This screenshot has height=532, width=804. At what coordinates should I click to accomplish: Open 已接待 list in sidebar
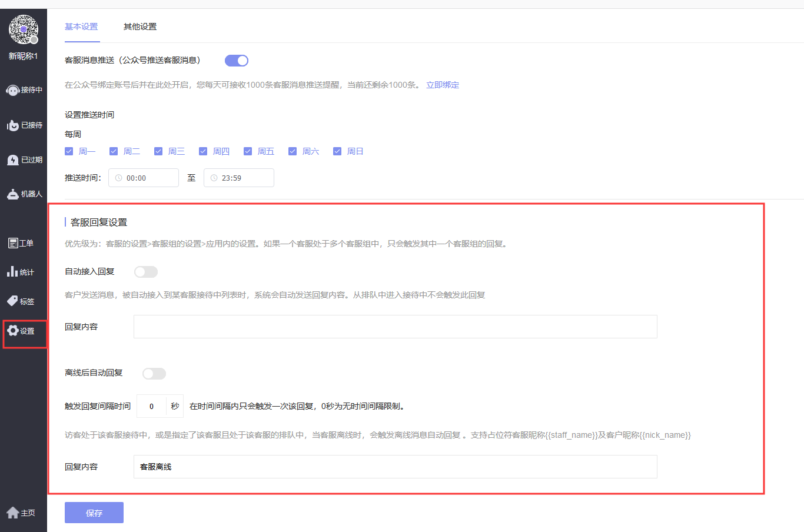(x=24, y=125)
